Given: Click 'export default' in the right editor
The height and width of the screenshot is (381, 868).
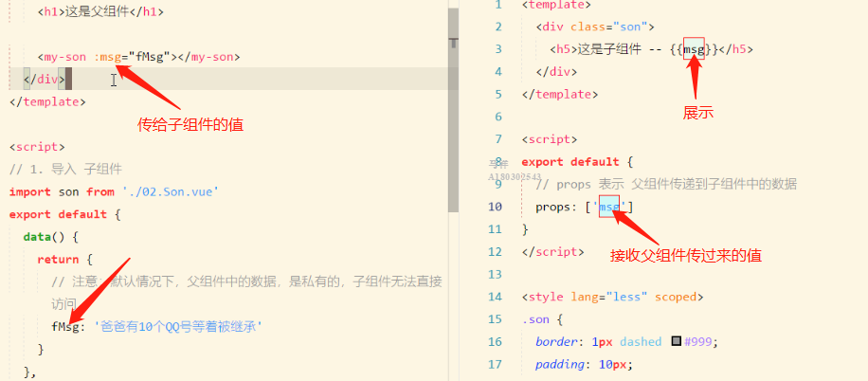Looking at the screenshot, I should point(570,162).
